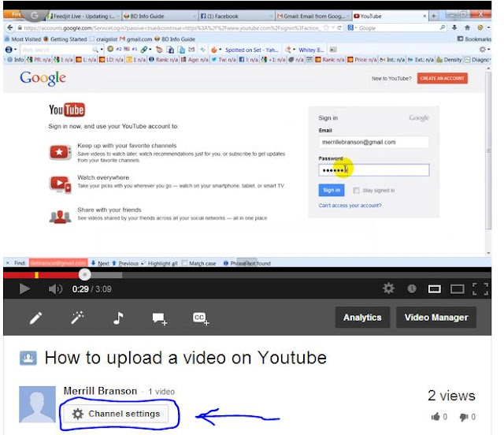Jump to yellow marker on progress bar
504x435 pixels.
pos(37,275)
